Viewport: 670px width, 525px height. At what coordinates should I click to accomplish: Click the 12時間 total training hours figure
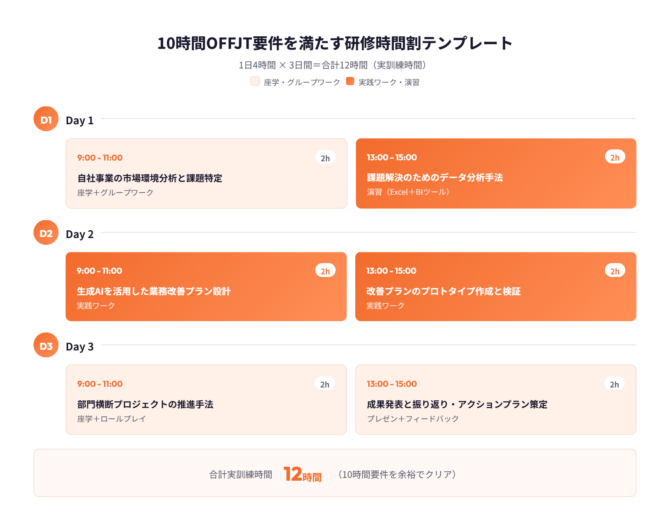302,474
